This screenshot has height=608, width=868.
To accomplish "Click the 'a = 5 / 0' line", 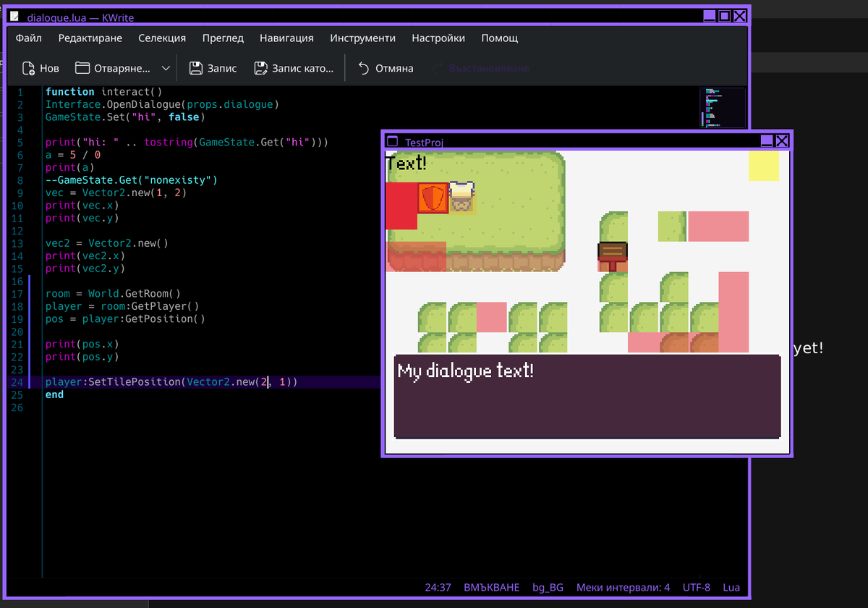I will [x=72, y=155].
